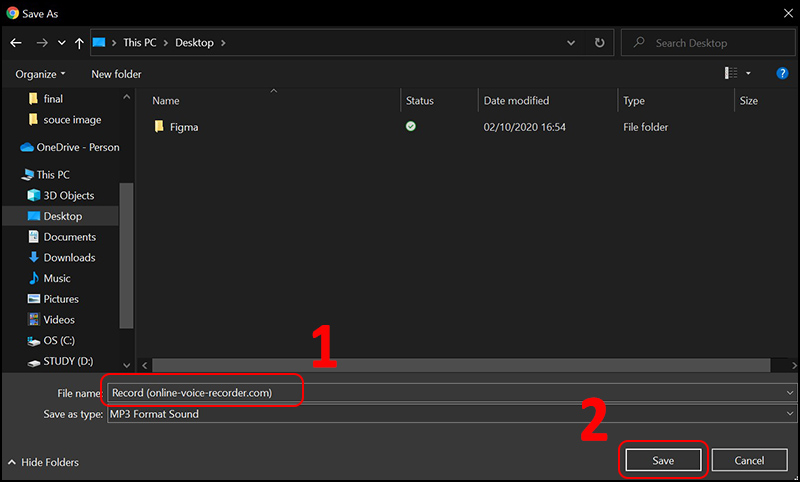Select the Figma folder

tap(184, 127)
